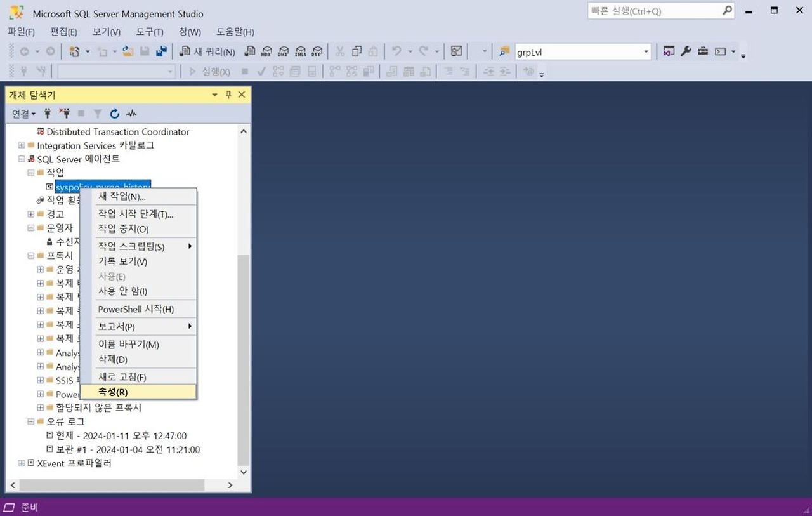Open a new DAX query
The image size is (812, 516).
pyautogui.click(x=317, y=51)
